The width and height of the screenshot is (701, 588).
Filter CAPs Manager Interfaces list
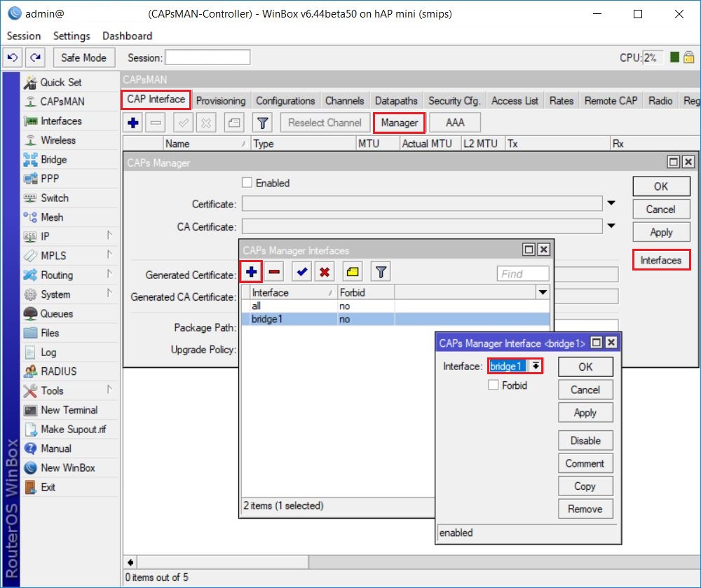click(381, 272)
